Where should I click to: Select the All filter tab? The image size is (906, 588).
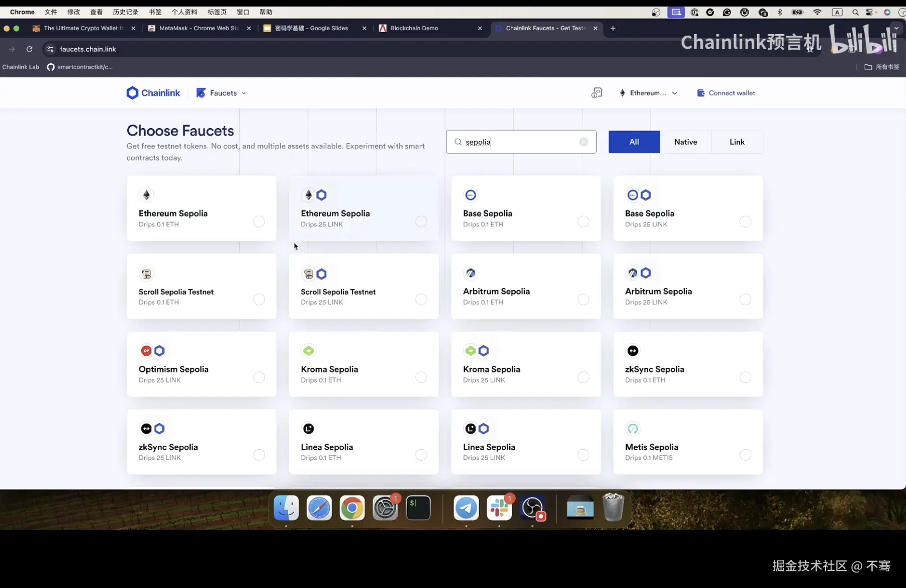tap(634, 142)
